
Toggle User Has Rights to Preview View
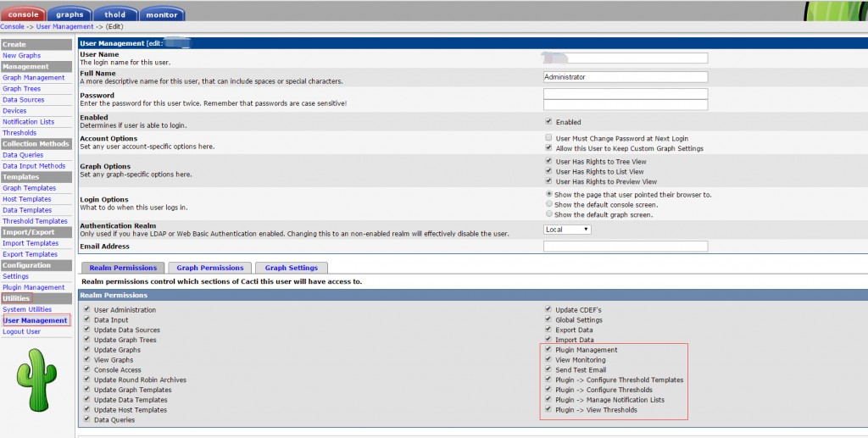click(x=548, y=180)
